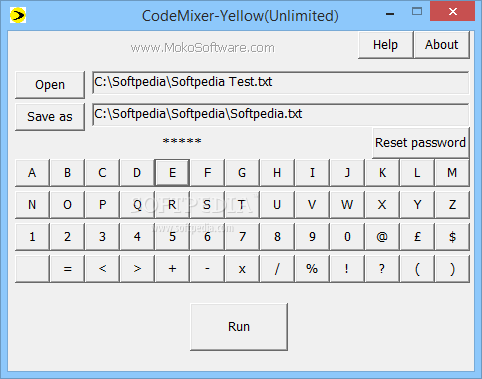Click the £ pound symbol key
This screenshot has width=482, height=379.
coord(417,237)
